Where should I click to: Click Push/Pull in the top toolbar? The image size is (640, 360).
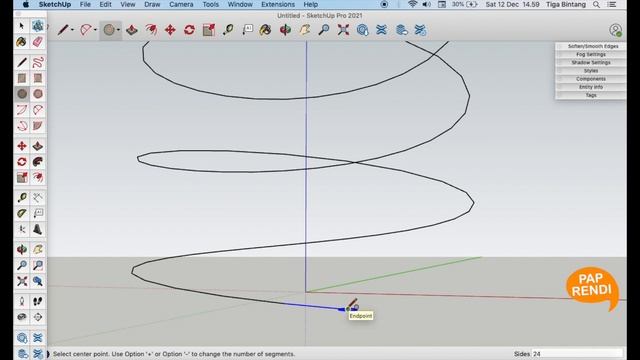pyautogui.click(x=131, y=30)
